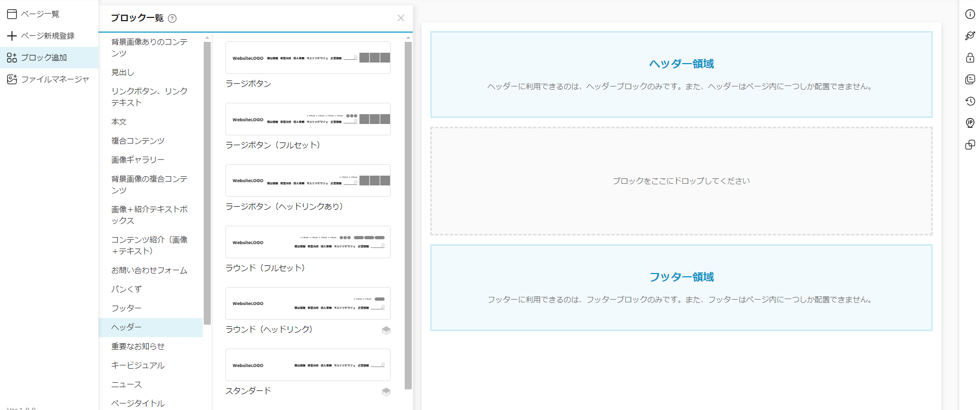Click the IP location pin icon
This screenshot has width=980, height=410.
(x=970, y=123)
